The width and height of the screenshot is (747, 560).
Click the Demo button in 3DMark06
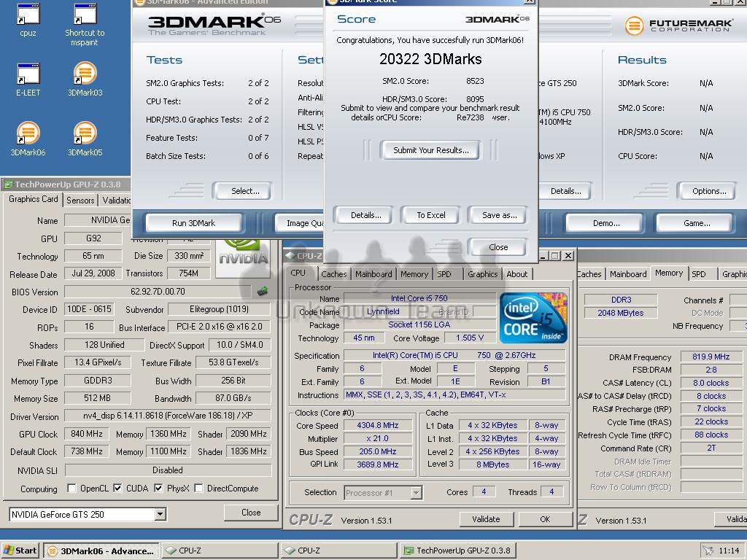[606, 223]
